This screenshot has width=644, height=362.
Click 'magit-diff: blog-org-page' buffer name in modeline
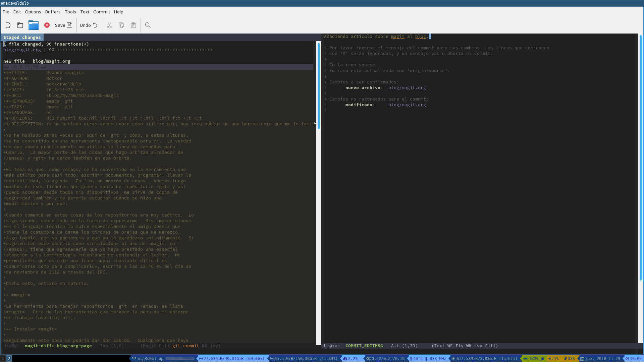(58, 346)
